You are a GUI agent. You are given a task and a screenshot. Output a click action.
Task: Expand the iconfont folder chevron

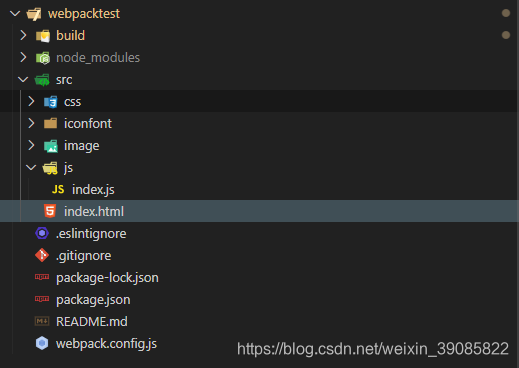coord(31,123)
